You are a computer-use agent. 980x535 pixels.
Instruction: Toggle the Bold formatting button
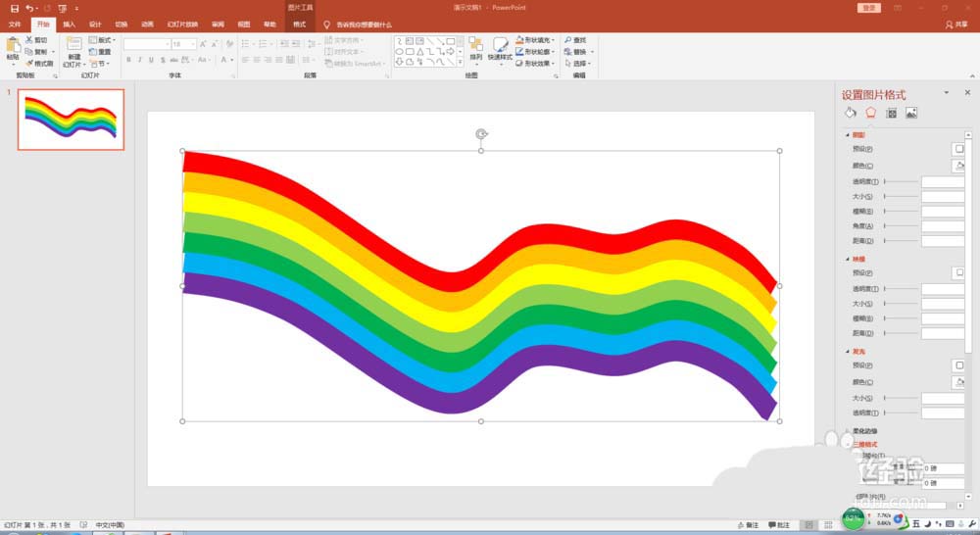(128, 60)
